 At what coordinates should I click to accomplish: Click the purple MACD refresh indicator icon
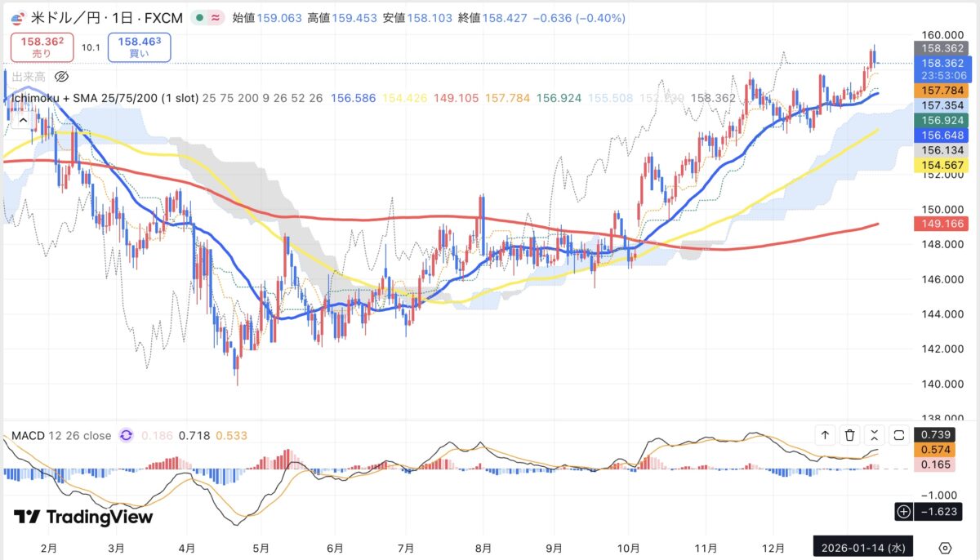point(126,436)
